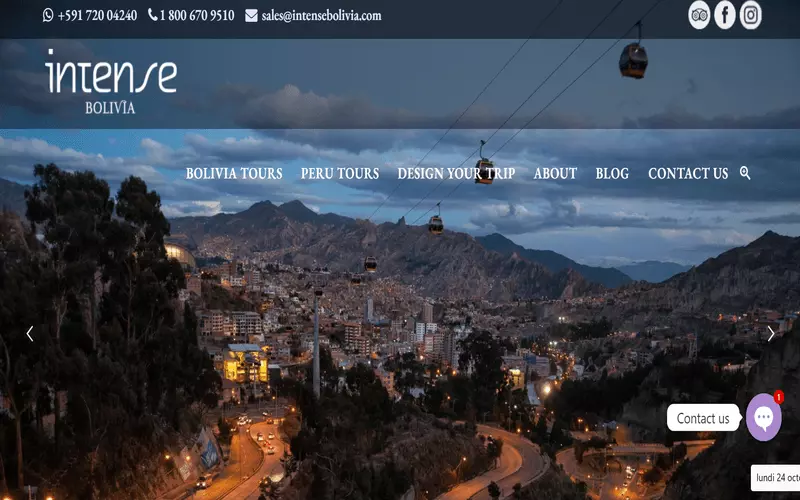
Task: Advance to the next slide arrow
Action: pyautogui.click(x=770, y=334)
